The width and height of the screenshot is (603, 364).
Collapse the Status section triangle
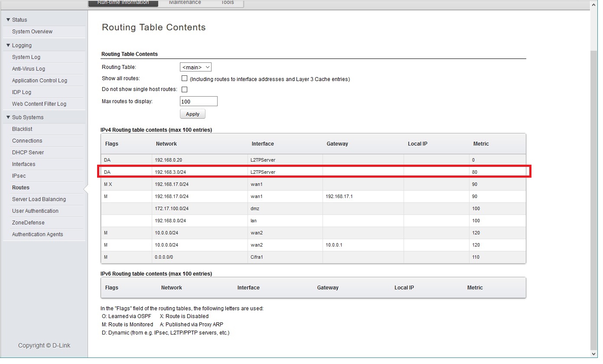click(x=8, y=20)
